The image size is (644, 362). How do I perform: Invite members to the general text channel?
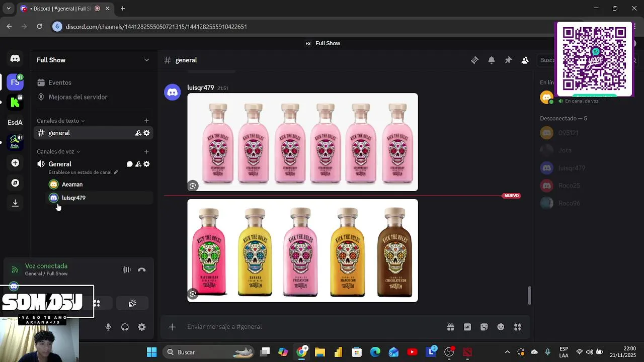(x=138, y=133)
